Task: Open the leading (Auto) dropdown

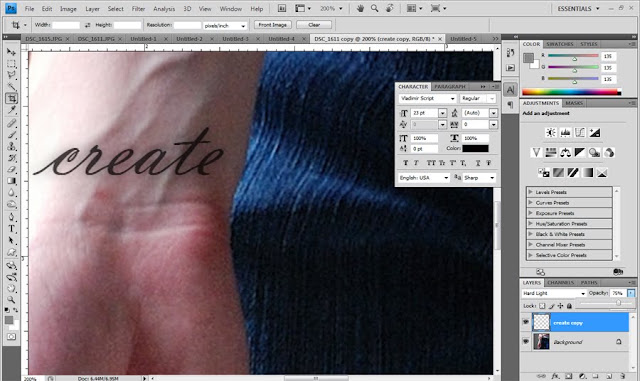Action: click(493, 113)
